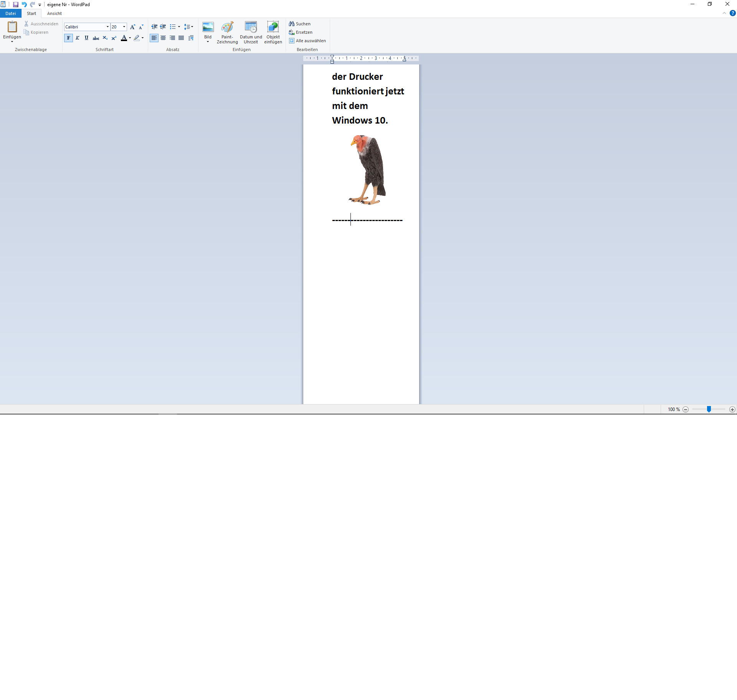Toggle bold formatting (F)

(x=68, y=38)
